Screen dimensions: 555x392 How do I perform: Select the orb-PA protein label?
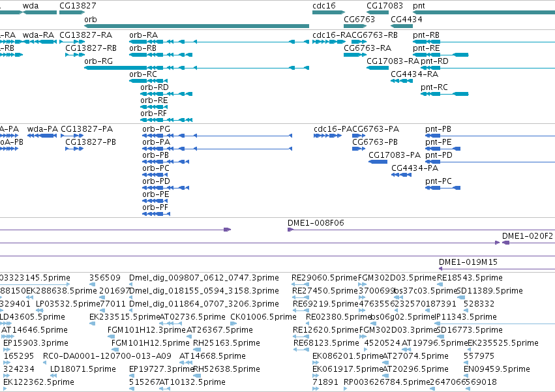156,142
